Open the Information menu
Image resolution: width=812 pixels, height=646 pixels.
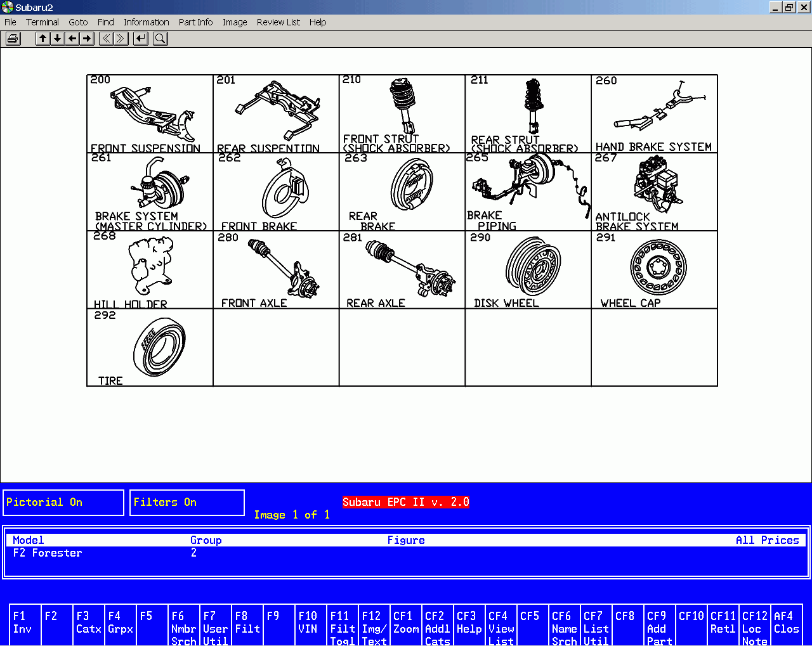[147, 22]
